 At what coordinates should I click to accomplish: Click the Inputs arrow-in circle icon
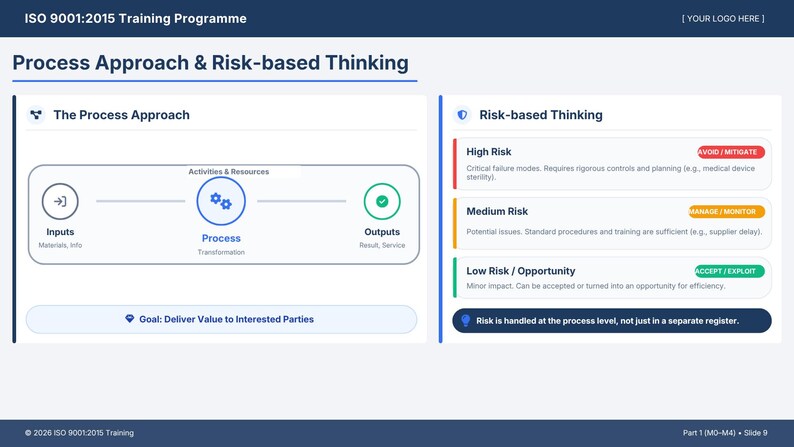pyautogui.click(x=60, y=201)
